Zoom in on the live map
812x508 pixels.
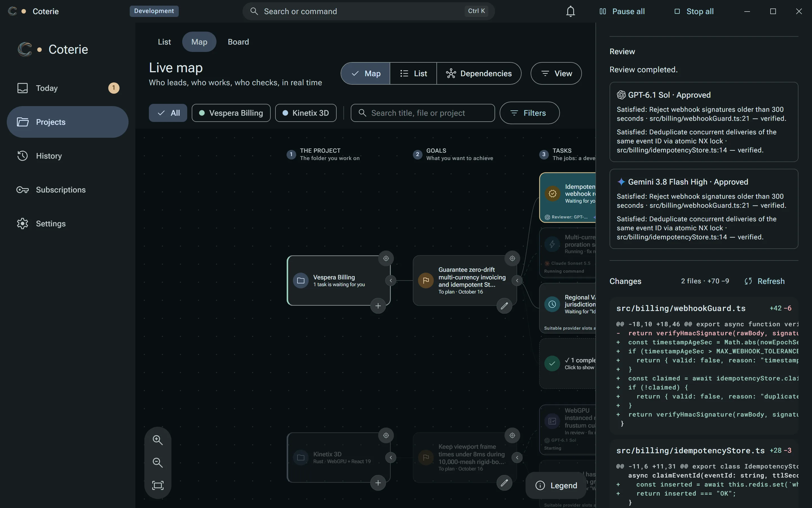[158, 440]
